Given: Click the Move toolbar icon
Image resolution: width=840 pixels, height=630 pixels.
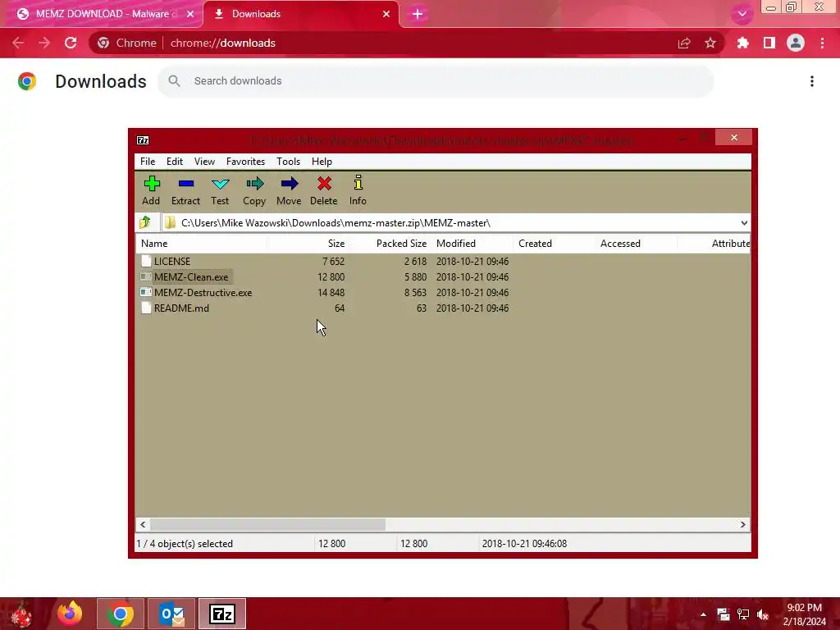Looking at the screenshot, I should click(290, 184).
